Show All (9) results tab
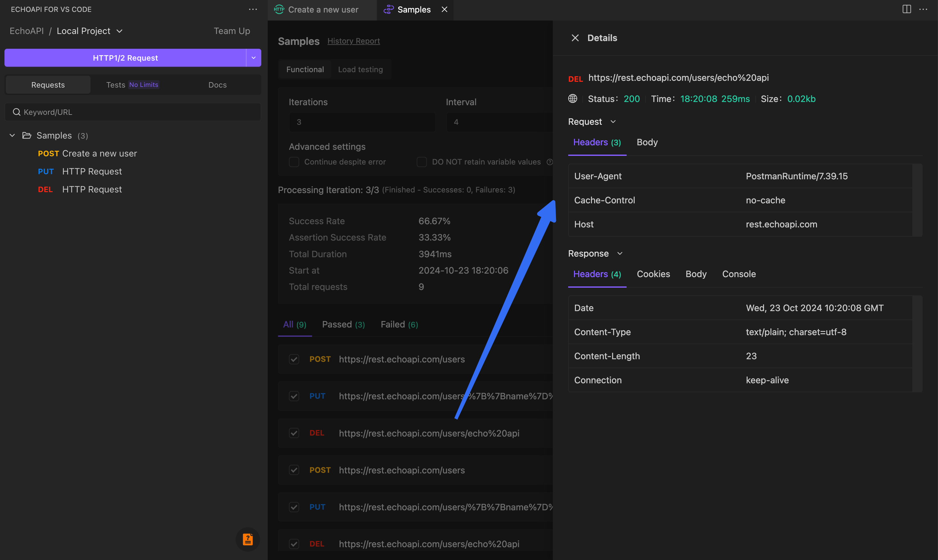The image size is (938, 560). [x=295, y=325]
